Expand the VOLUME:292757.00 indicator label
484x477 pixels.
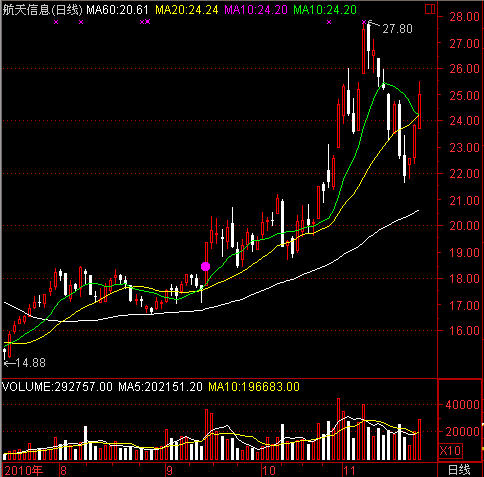click(x=57, y=387)
